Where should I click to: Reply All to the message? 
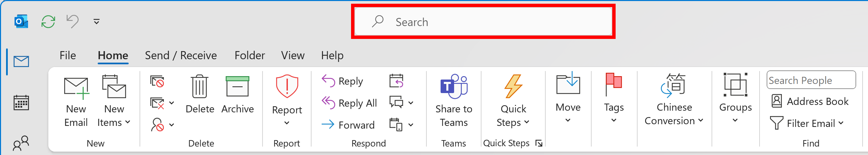click(x=349, y=103)
